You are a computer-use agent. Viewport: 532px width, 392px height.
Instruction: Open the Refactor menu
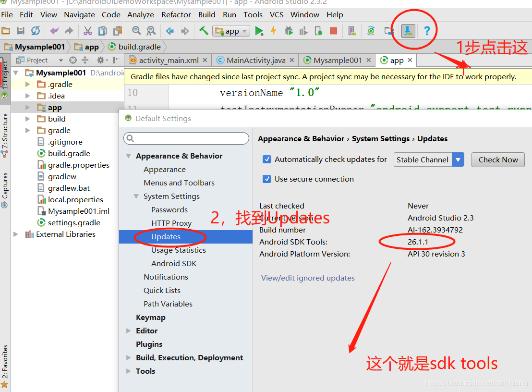[176, 14]
